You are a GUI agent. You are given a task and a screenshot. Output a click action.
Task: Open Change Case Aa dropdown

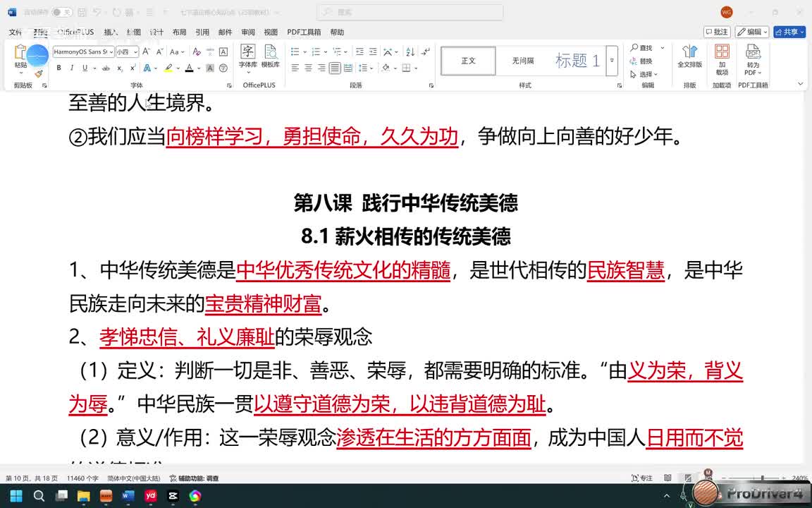[177, 52]
